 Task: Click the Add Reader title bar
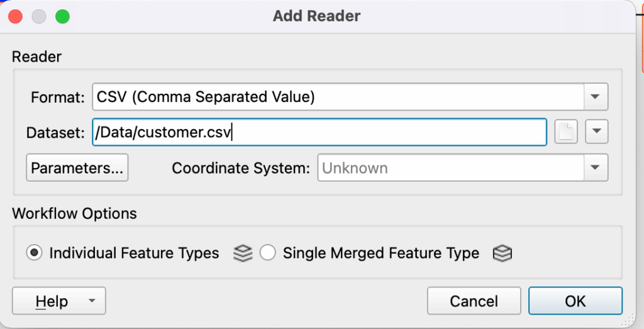tap(316, 16)
